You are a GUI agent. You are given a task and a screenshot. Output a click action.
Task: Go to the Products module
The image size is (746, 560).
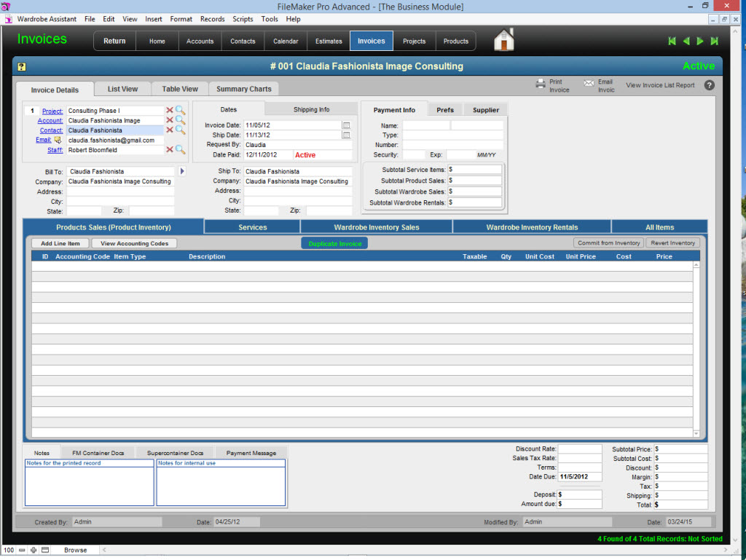pos(456,41)
